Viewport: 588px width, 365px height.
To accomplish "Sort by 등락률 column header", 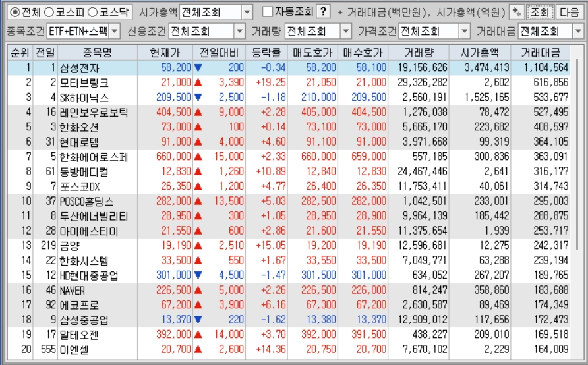I will pos(266,53).
